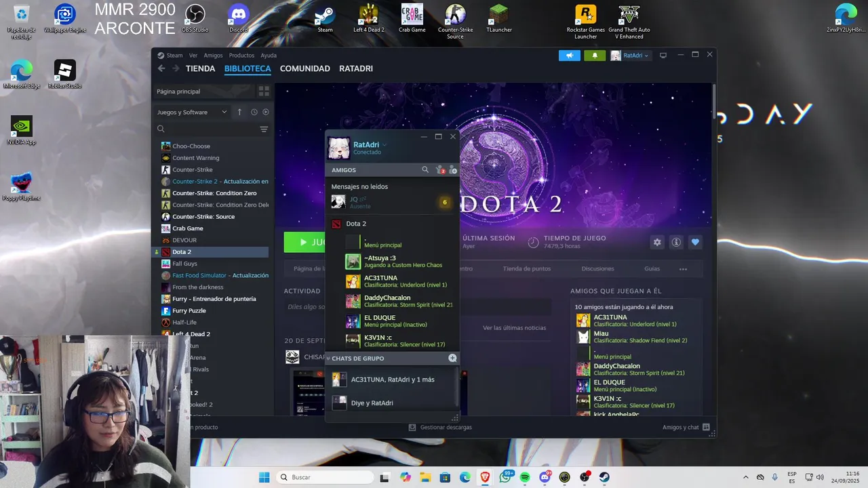Open Dota 2 settings gear
This screenshot has width=868, height=488.
coord(657,242)
